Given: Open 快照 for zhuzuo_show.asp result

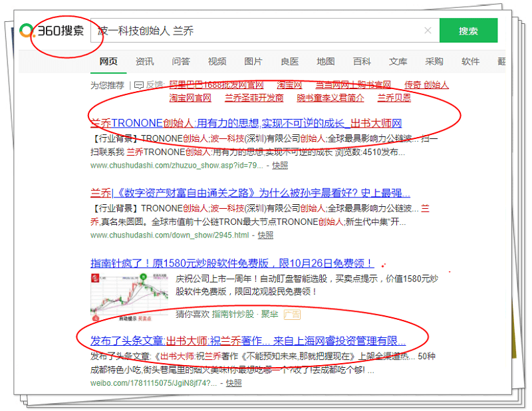Looking at the screenshot, I should point(280,166).
